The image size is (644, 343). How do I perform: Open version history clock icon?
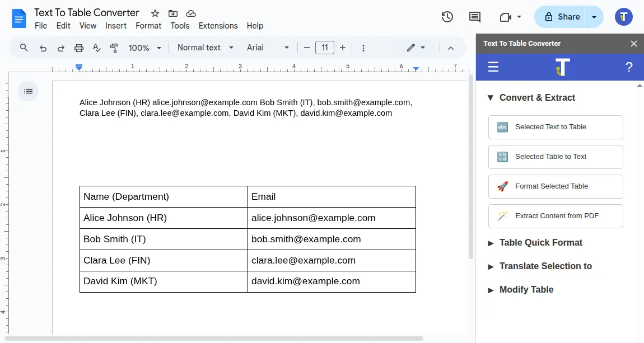click(447, 17)
